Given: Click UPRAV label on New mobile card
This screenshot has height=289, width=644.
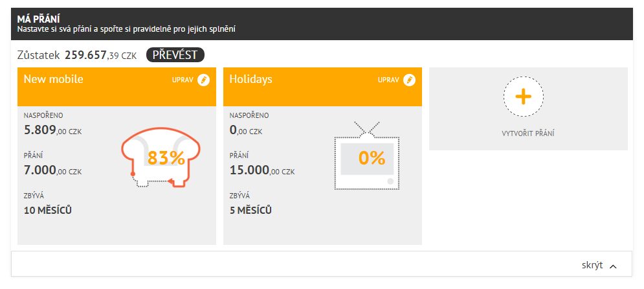Looking at the screenshot, I should [x=183, y=80].
